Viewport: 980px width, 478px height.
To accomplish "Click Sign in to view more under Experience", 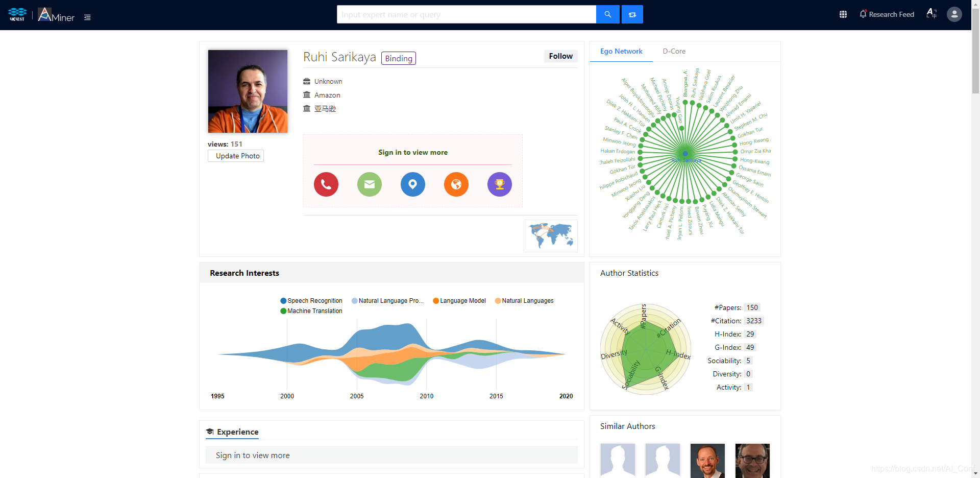I will [253, 455].
